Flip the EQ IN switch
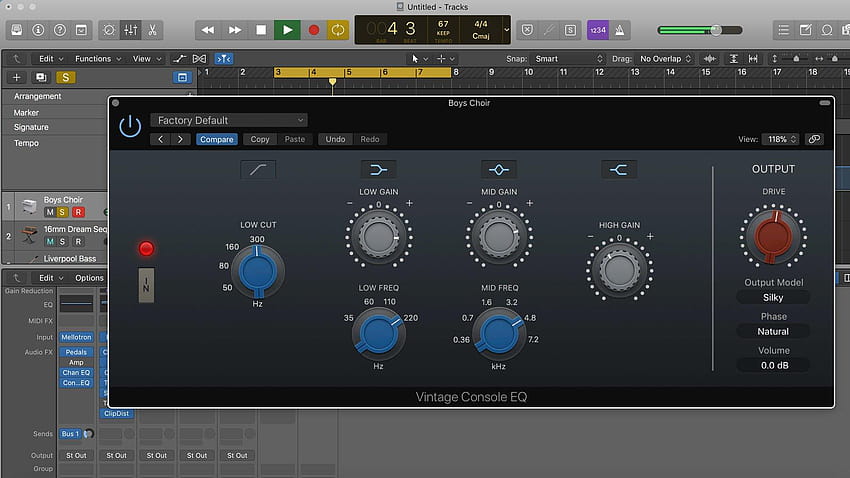 (x=146, y=285)
